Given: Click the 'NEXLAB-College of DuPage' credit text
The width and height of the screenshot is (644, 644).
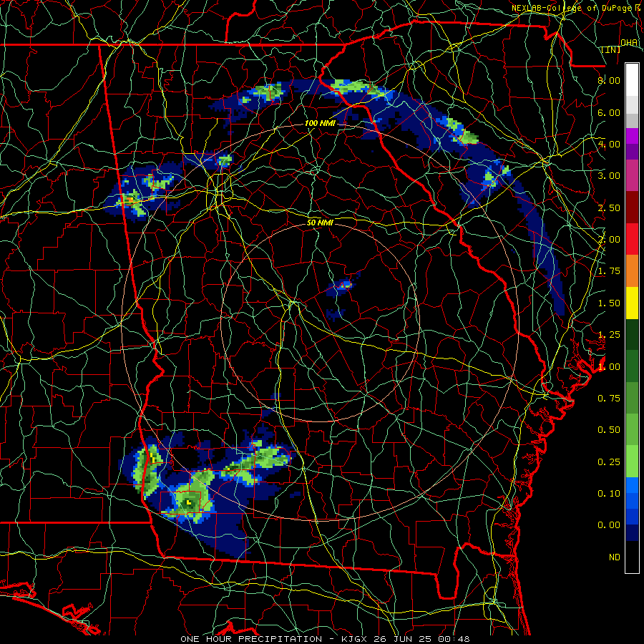Looking at the screenshot, I should 572,8.
